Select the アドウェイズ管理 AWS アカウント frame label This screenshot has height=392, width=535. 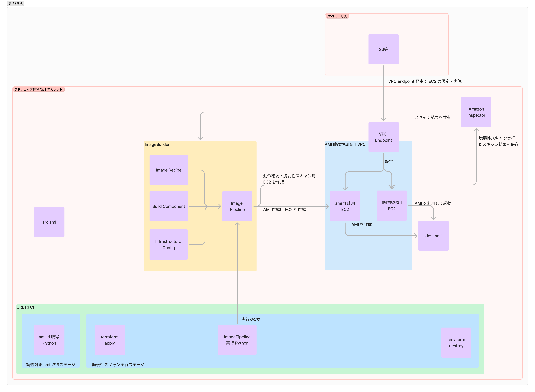point(38,89)
